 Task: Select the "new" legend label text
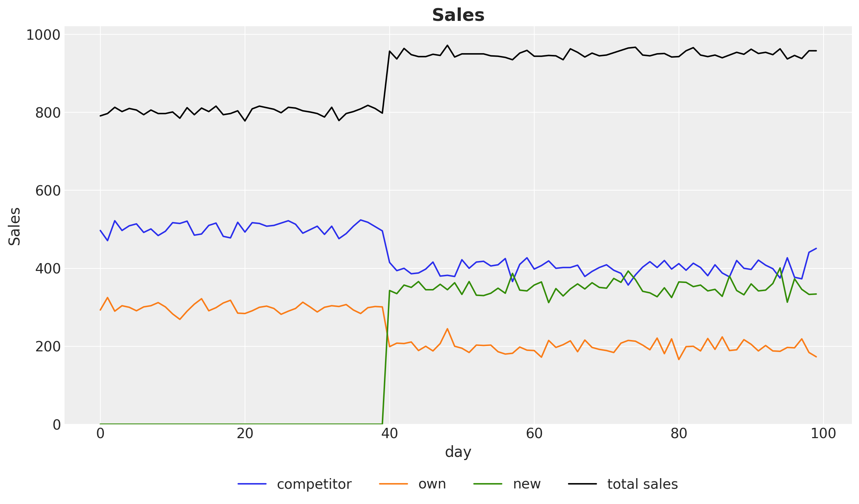pyautogui.click(x=527, y=484)
